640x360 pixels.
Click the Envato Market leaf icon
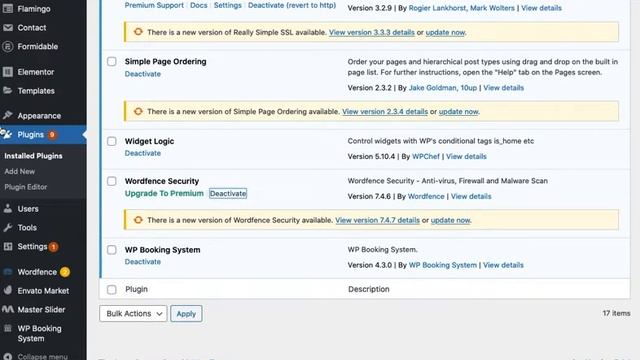8,290
